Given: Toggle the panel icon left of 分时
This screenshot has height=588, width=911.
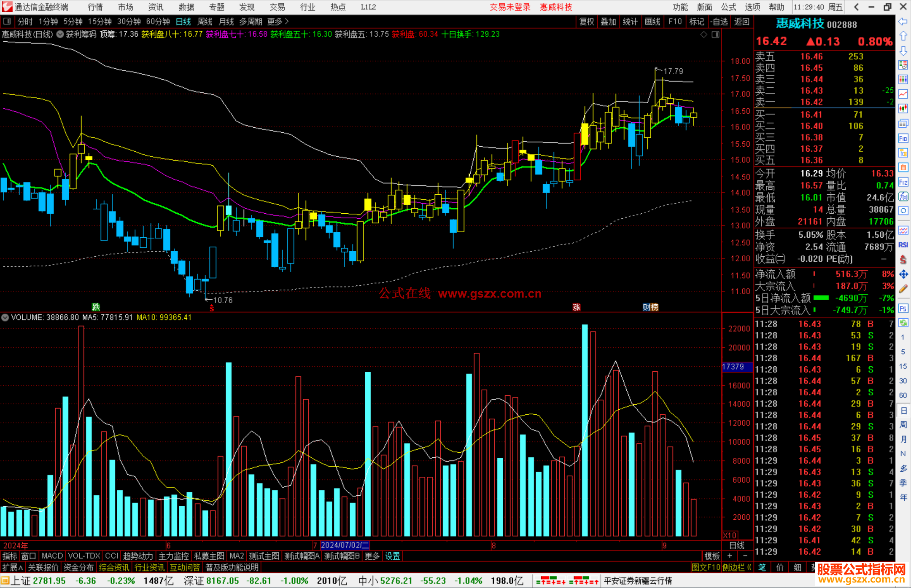Looking at the screenshot, I should pos(7,21).
